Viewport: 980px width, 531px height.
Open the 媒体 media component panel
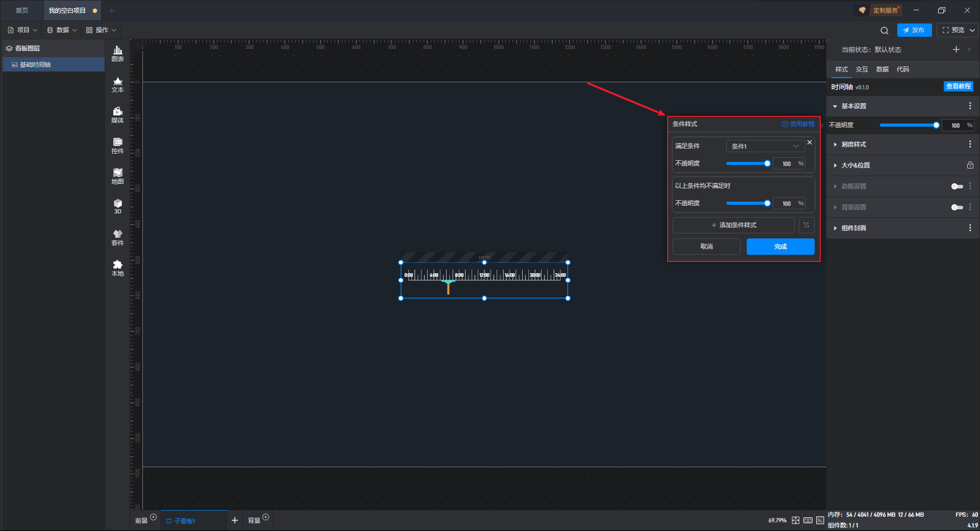pos(117,115)
